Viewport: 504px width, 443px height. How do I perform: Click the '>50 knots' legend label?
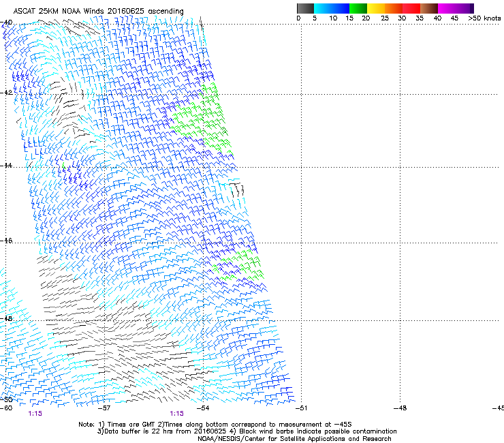point(484,18)
